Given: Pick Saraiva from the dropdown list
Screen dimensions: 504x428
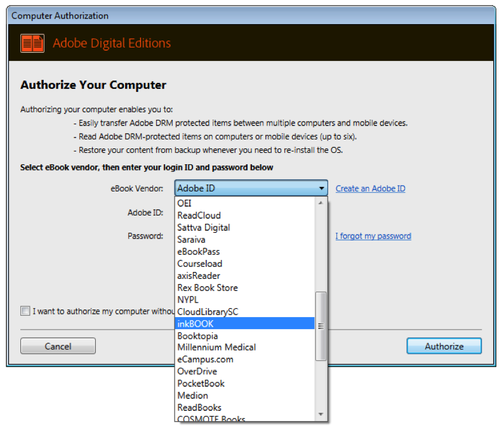Looking at the screenshot, I should coord(245,240).
